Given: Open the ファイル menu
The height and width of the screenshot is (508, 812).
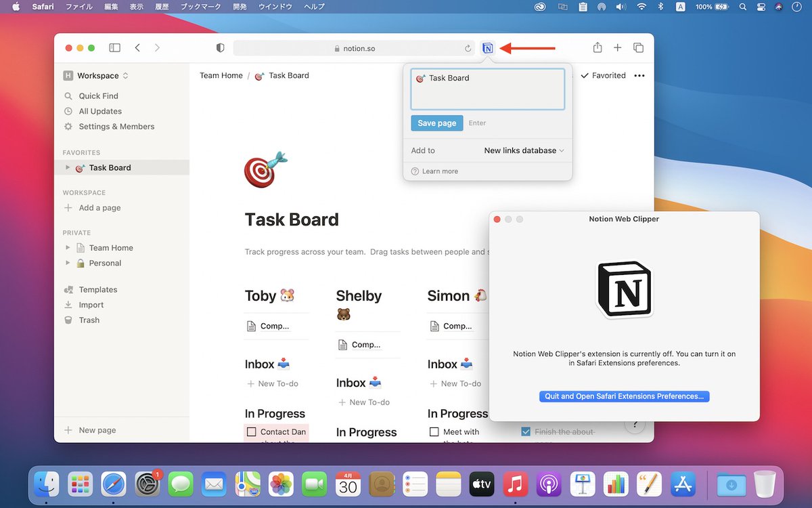Looking at the screenshot, I should (79, 7).
